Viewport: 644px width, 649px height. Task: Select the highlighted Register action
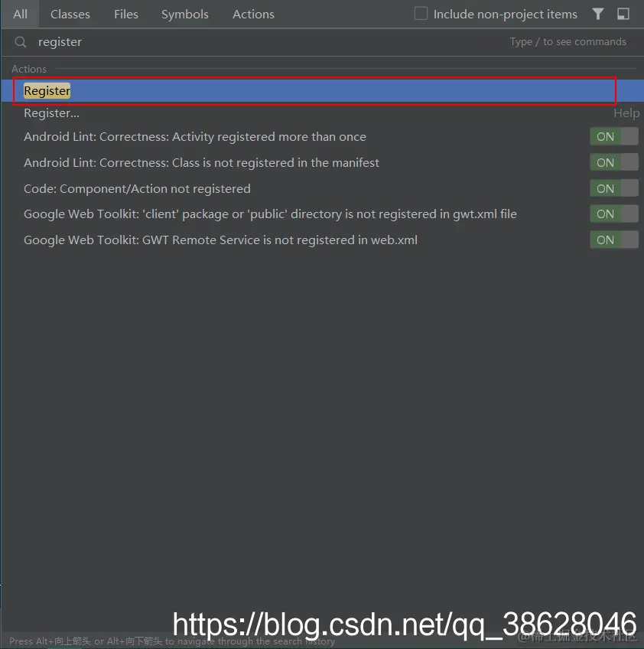(322, 90)
